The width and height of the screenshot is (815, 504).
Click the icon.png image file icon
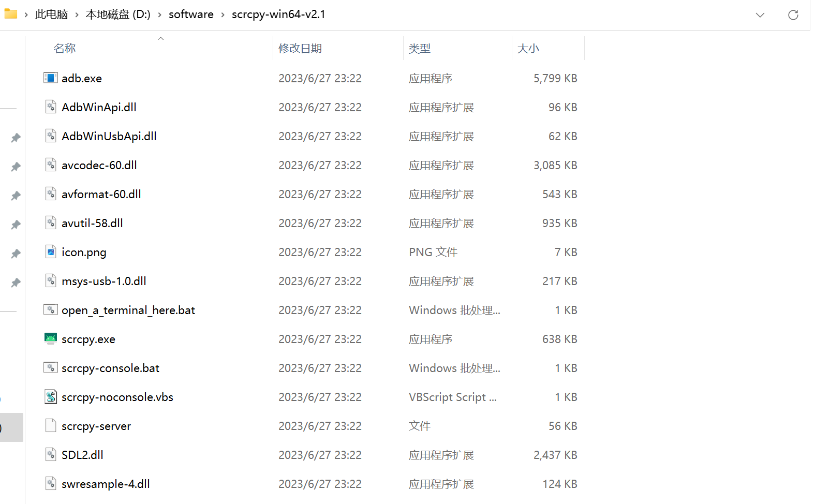click(50, 252)
